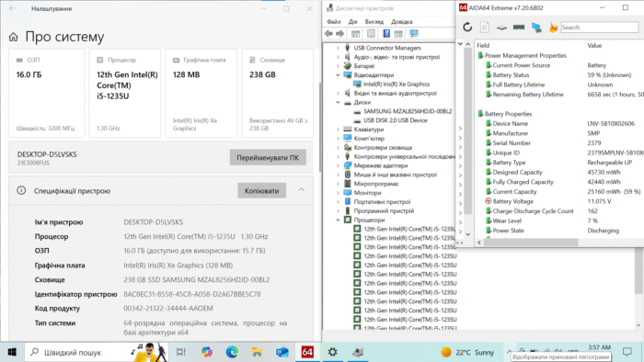Viewport: 644px width, 362px height.
Task: Click the Device Manager back arrow
Action: pyautogui.click(x=328, y=34)
